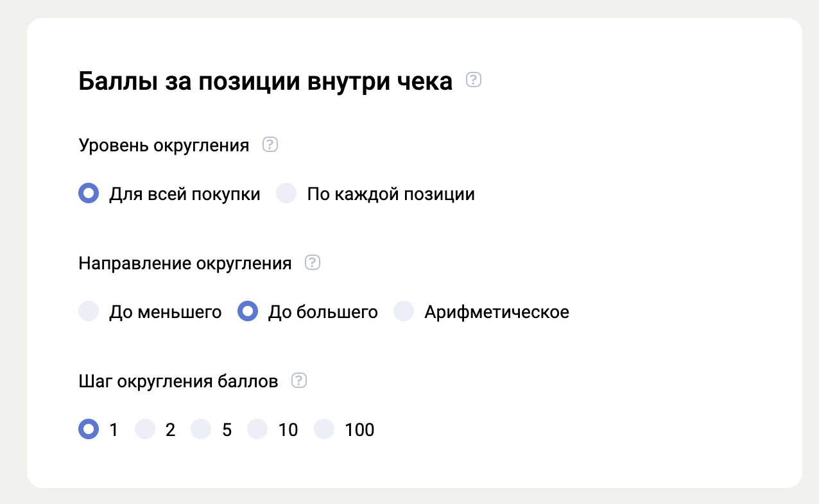Screen dimensions: 819x504
Task: Open help icon next to the heading "Баллы за позиции внутри чека"
Action: point(474,80)
